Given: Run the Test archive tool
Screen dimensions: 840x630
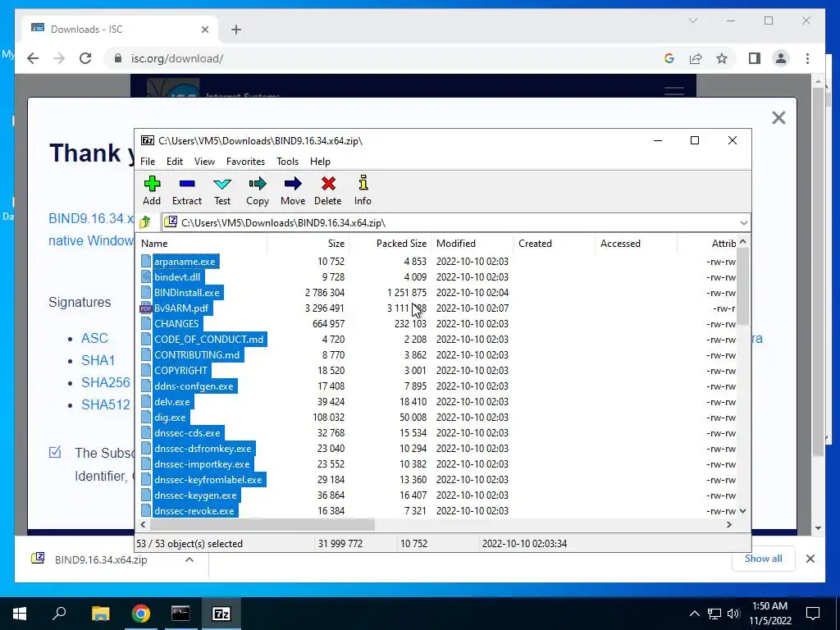Looking at the screenshot, I should 222,190.
